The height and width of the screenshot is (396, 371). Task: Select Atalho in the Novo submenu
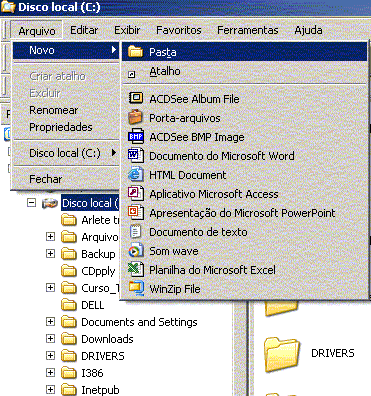tap(244, 71)
